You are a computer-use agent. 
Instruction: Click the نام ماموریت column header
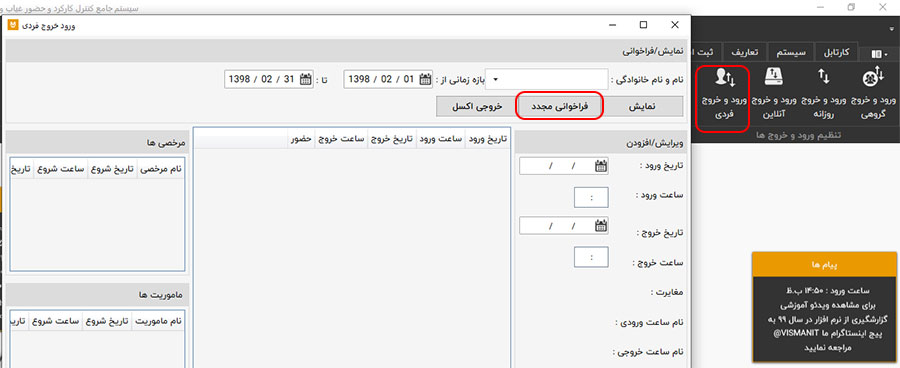click(x=158, y=321)
